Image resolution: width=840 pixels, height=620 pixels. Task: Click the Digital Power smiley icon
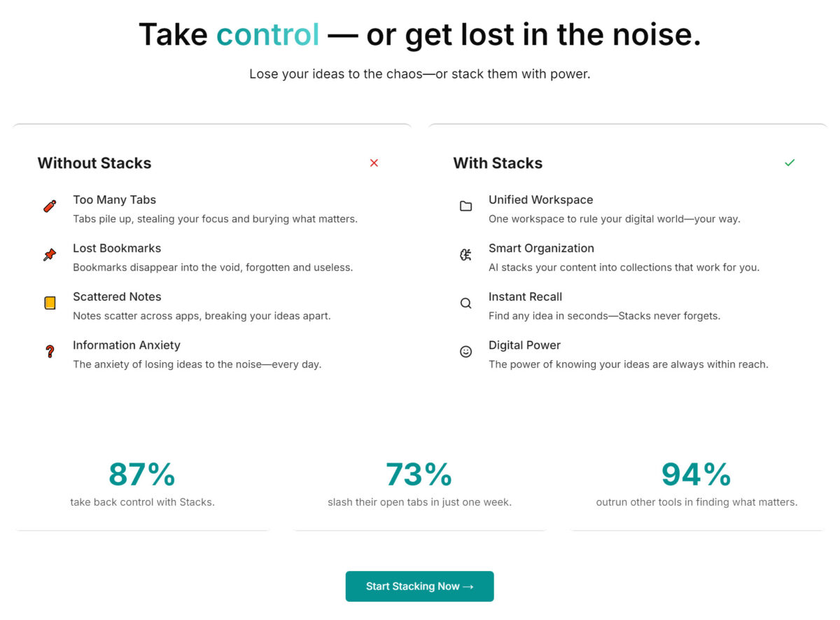(x=465, y=352)
